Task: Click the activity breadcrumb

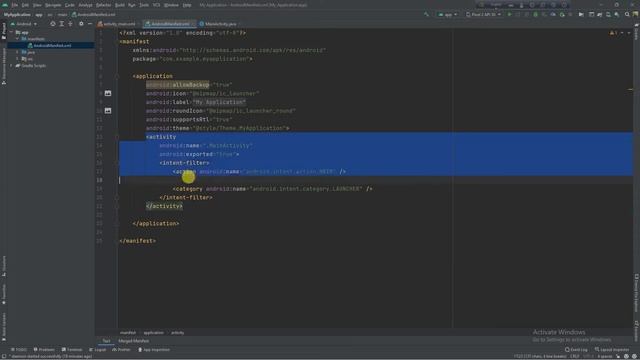Action: point(178,333)
